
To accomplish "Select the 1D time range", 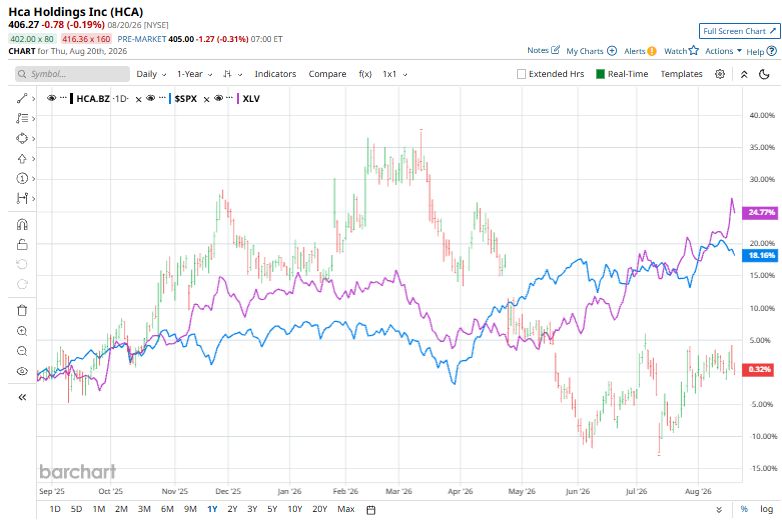I will 55,509.
